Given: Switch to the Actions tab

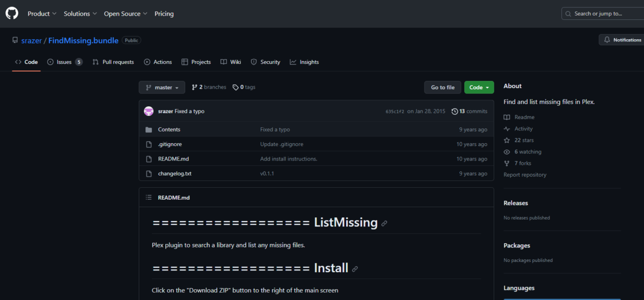Looking at the screenshot, I should [158, 62].
